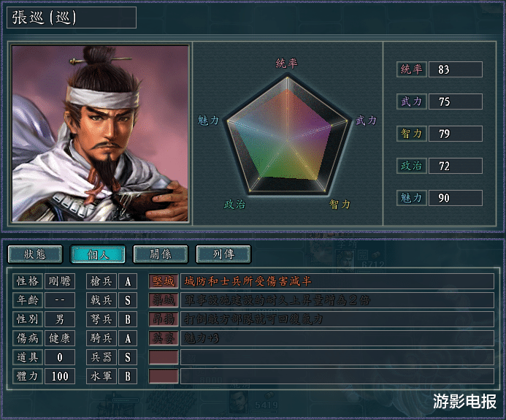Select the 戟兵 aptitude S grade

coord(128,300)
